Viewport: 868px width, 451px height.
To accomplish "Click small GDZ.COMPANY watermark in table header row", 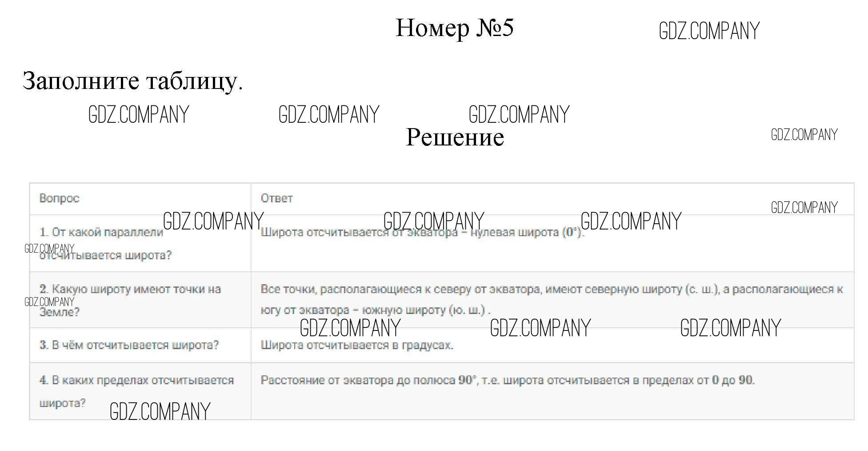I will [x=804, y=208].
